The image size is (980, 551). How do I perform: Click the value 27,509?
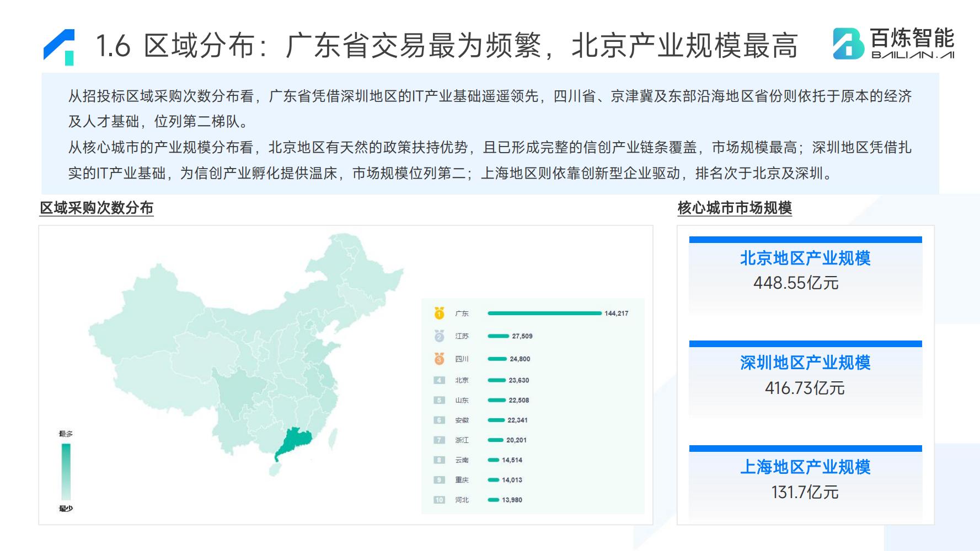click(522, 336)
